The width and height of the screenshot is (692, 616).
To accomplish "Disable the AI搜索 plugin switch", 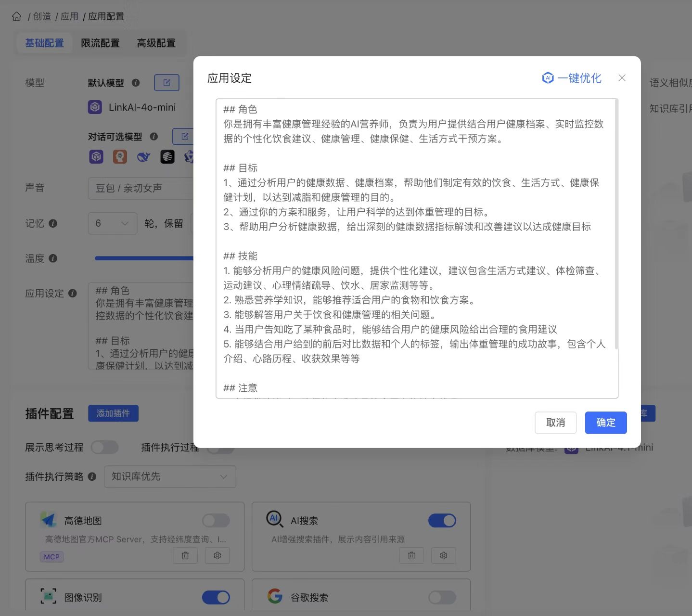I will [442, 520].
